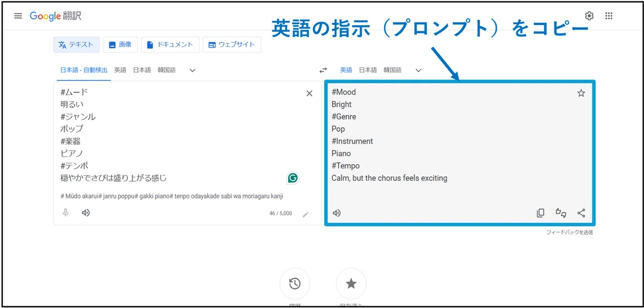644x308 pixels.
Task: Click the 'Bright' line in translation
Action: (x=341, y=104)
